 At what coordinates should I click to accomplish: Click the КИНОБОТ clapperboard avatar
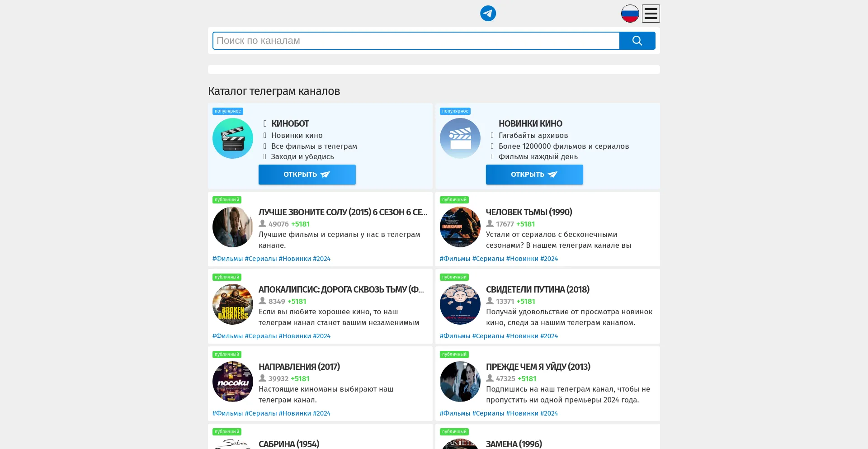(233, 138)
